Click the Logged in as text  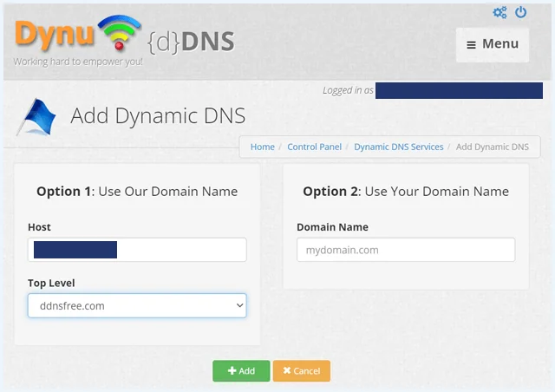pyautogui.click(x=348, y=91)
